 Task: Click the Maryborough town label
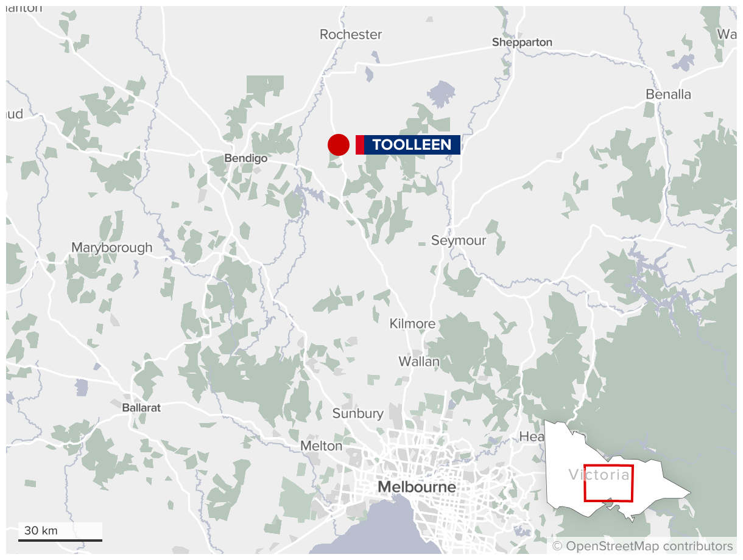112,248
